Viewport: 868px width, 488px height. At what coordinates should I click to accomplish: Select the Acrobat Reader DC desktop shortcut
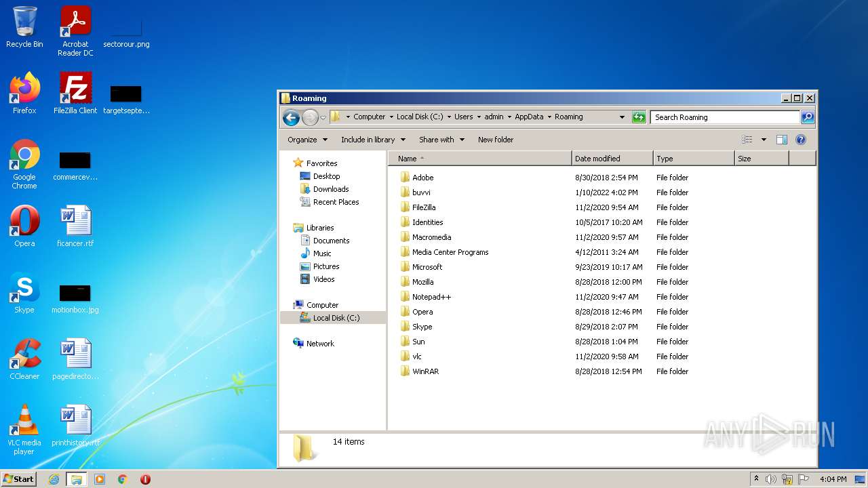(x=75, y=31)
